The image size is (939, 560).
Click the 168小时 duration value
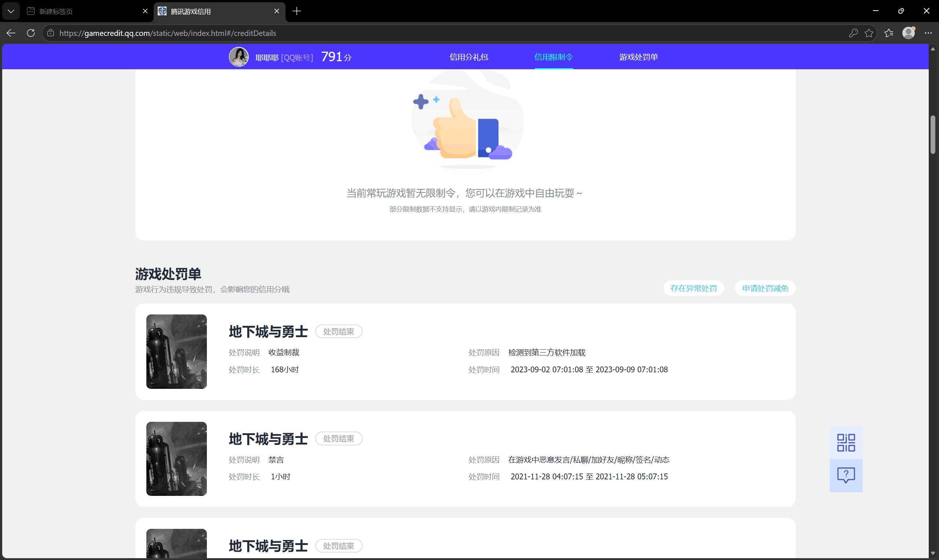(x=285, y=369)
